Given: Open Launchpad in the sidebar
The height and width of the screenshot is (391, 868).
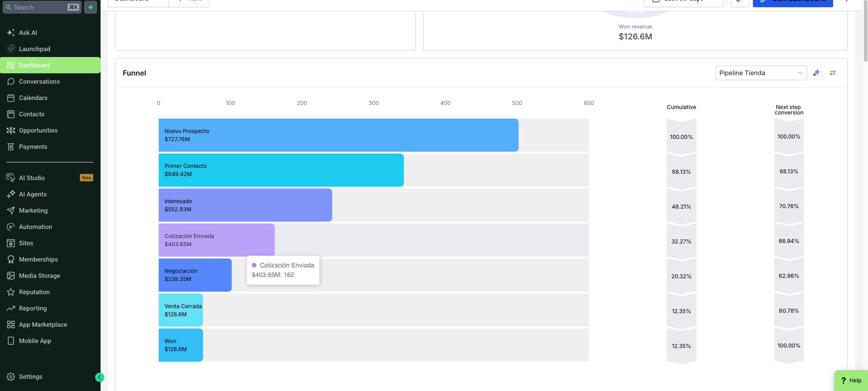Looking at the screenshot, I should tap(50, 49).
